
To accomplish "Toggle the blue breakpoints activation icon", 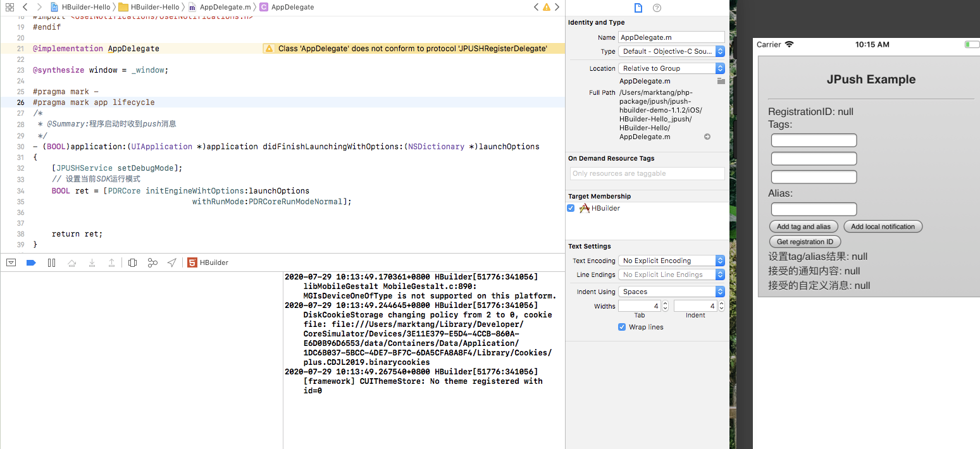I will 30,262.
